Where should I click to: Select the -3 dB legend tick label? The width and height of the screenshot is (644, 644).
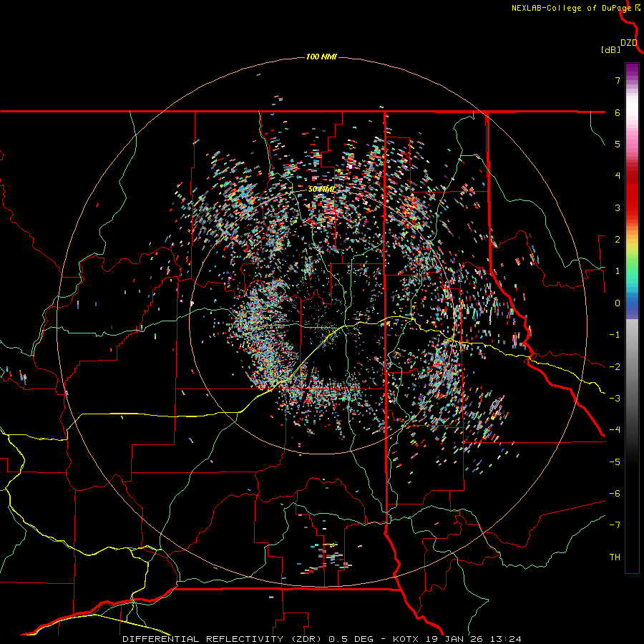(615, 399)
